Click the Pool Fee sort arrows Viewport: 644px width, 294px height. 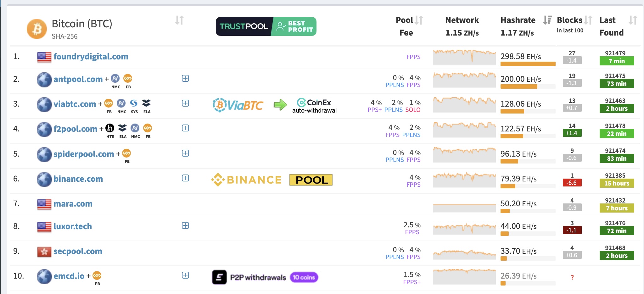click(418, 20)
